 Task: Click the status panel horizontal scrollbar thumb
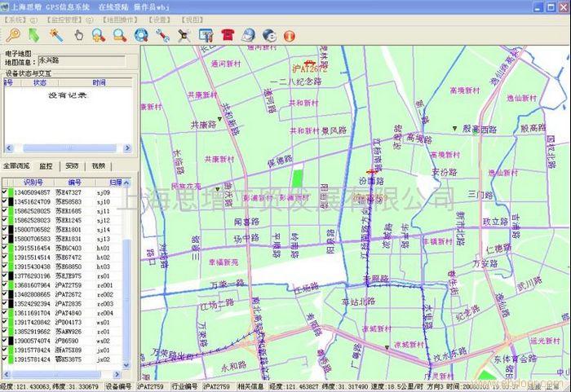69,148
